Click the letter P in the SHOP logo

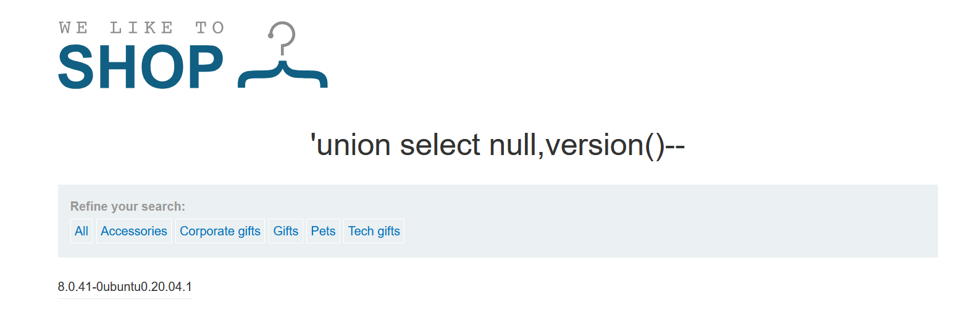202,67
